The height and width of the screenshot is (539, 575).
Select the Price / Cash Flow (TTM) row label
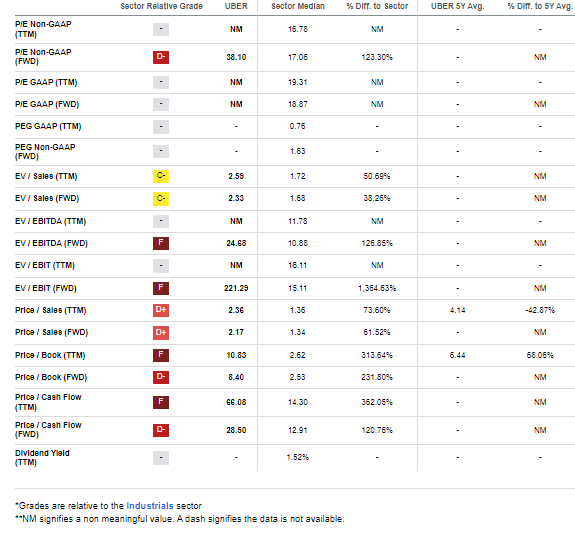pyautogui.click(x=48, y=402)
